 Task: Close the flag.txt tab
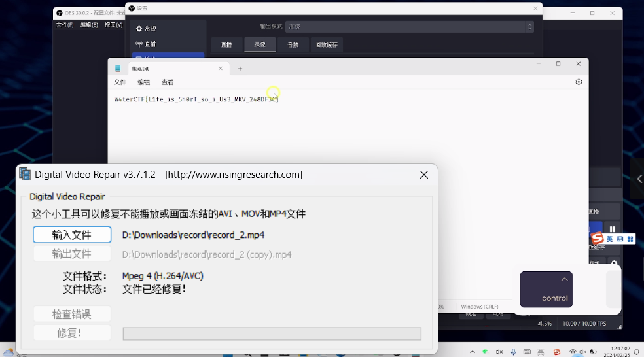tap(221, 69)
